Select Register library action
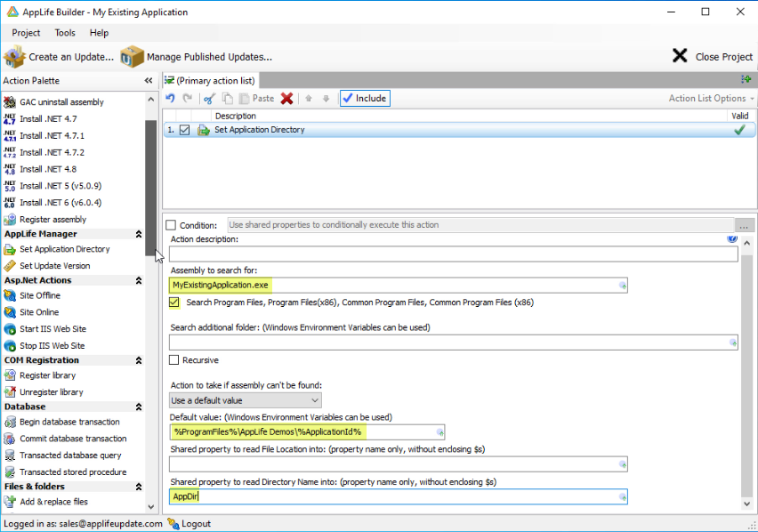 pyautogui.click(x=40, y=375)
